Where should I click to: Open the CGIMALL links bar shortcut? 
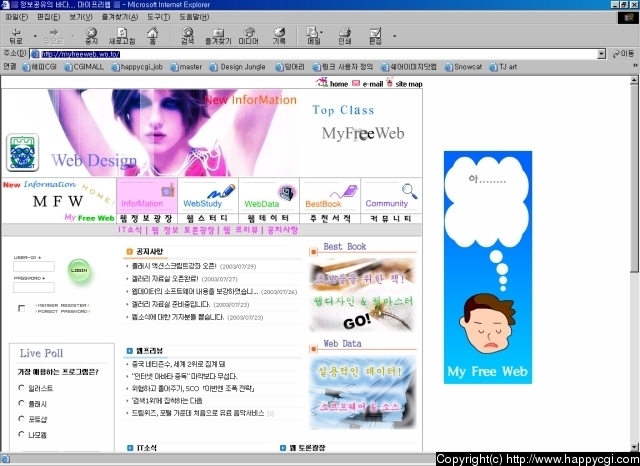(x=84, y=67)
